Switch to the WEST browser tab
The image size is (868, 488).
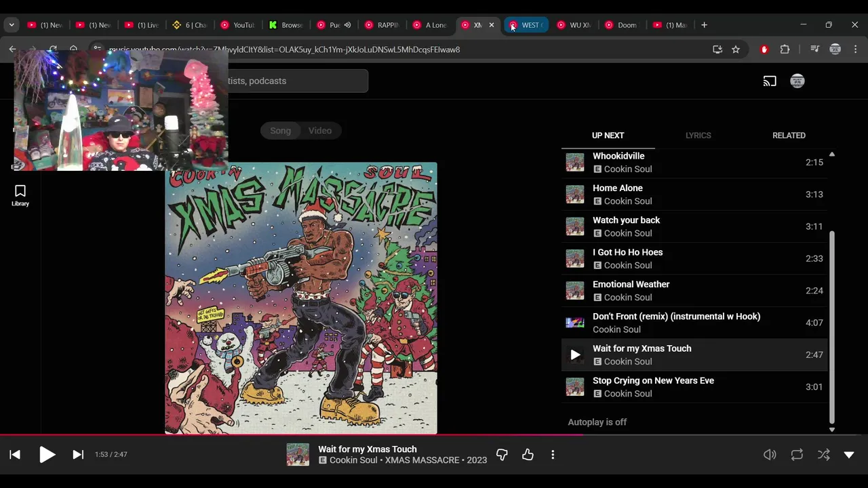pyautogui.click(x=526, y=25)
